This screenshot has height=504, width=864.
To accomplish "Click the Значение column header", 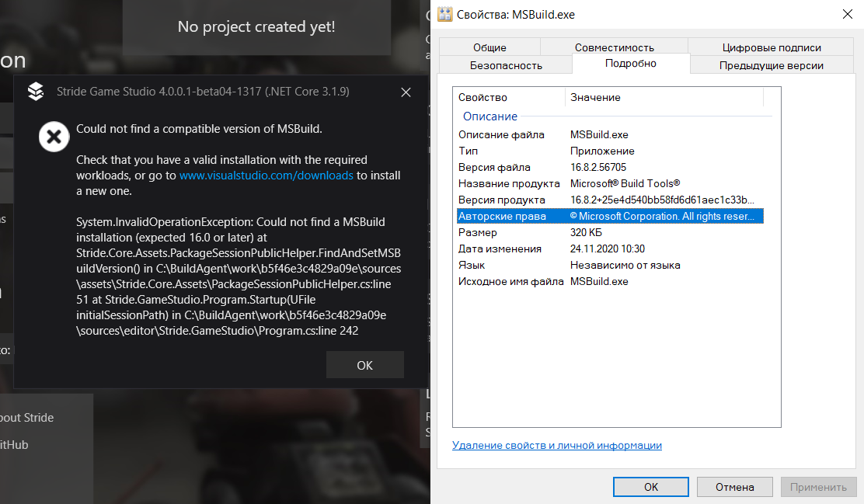I will [x=664, y=98].
